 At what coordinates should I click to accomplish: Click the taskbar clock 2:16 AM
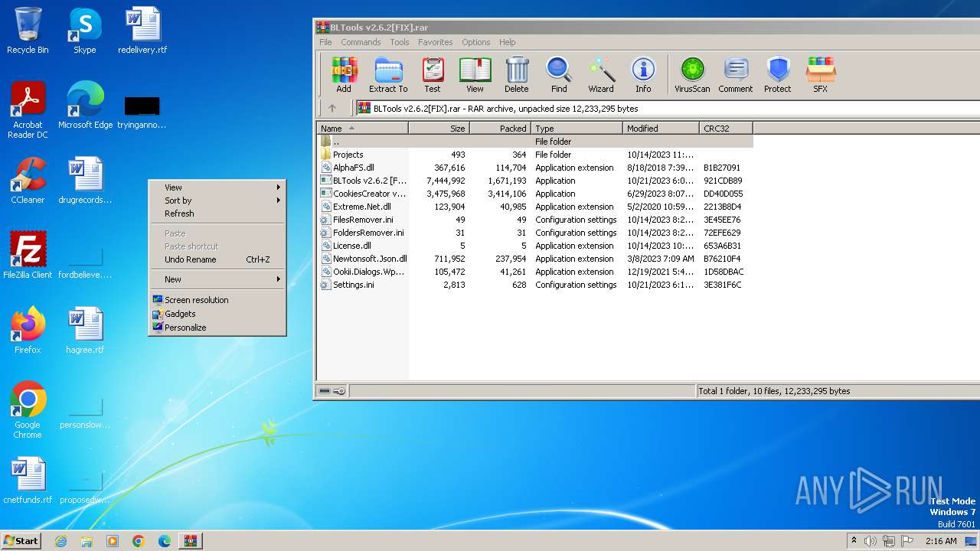click(x=941, y=541)
